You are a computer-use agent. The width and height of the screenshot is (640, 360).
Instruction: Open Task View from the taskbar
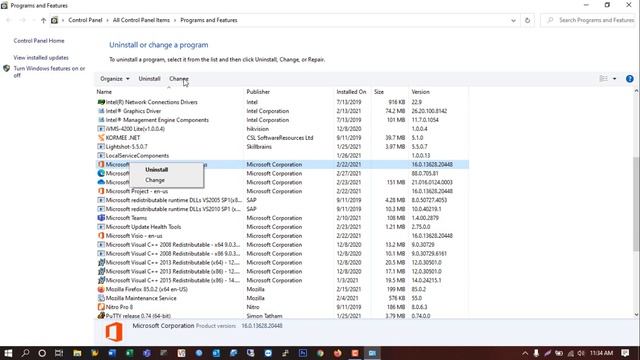pos(59,353)
